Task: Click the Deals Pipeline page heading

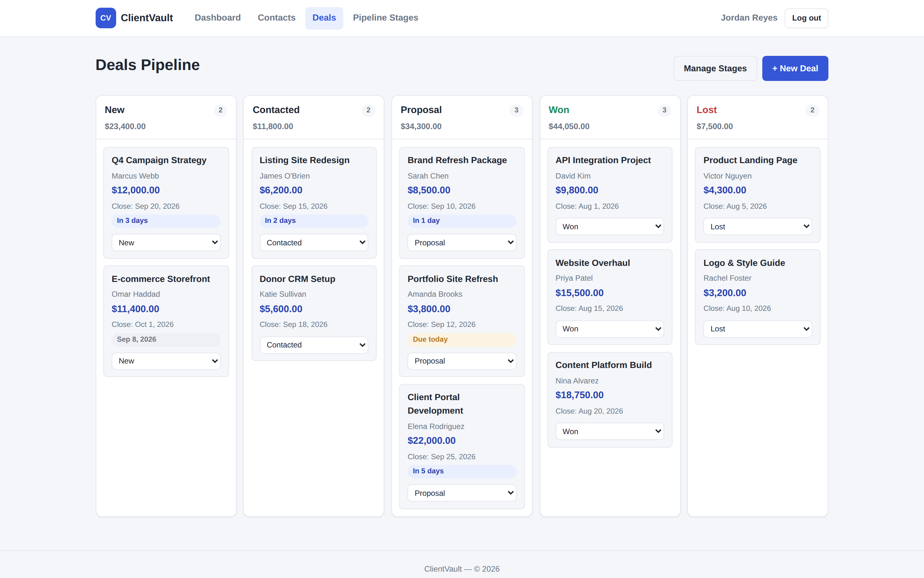Action: (147, 65)
